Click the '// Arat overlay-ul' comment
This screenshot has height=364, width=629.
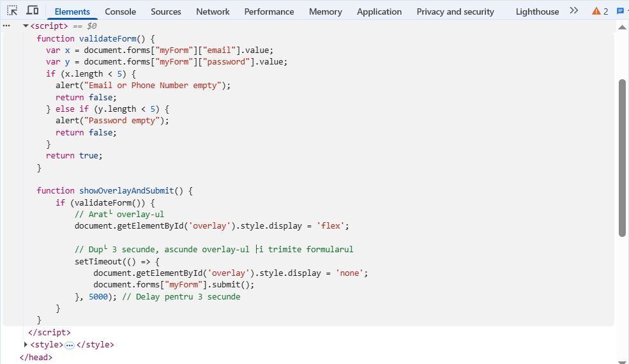tap(119, 215)
